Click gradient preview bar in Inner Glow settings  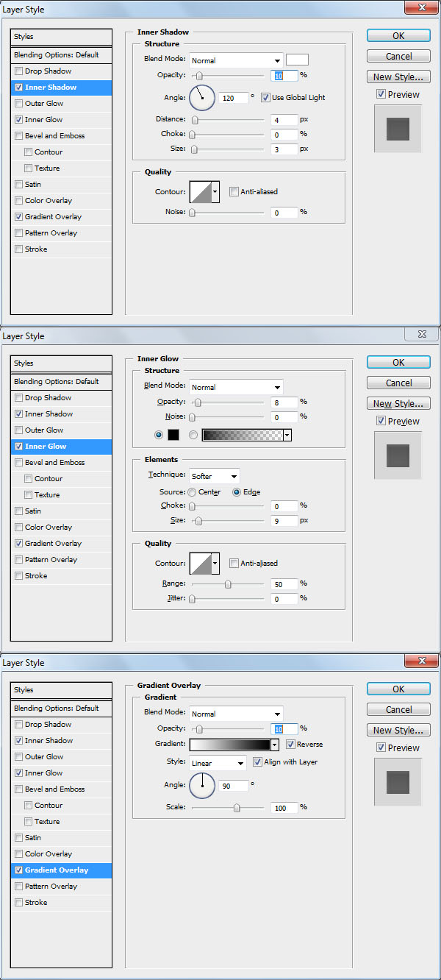tap(243, 435)
